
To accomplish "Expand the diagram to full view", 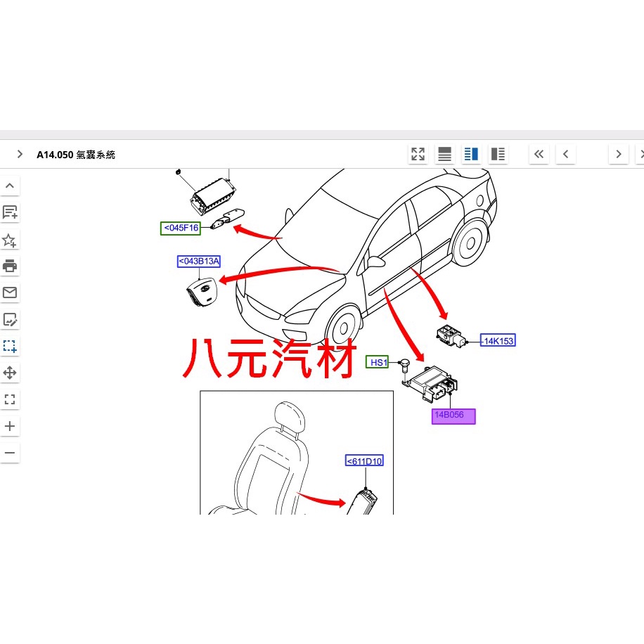I will (x=418, y=154).
